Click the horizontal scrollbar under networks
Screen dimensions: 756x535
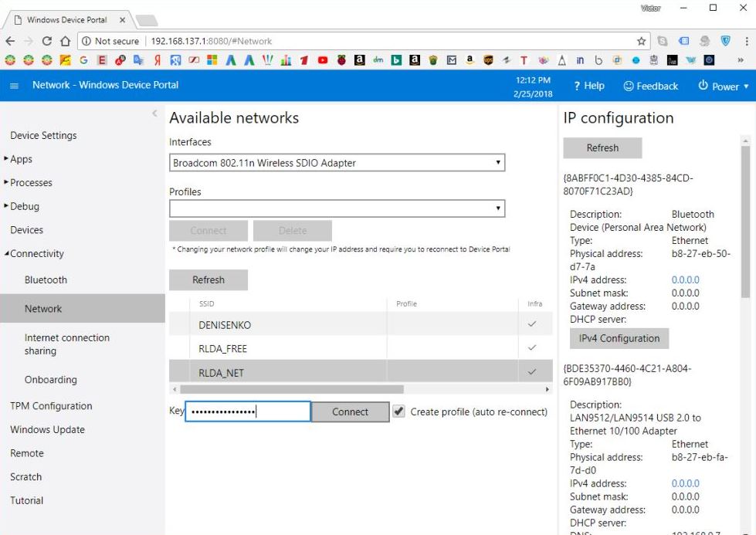[x=292, y=389]
